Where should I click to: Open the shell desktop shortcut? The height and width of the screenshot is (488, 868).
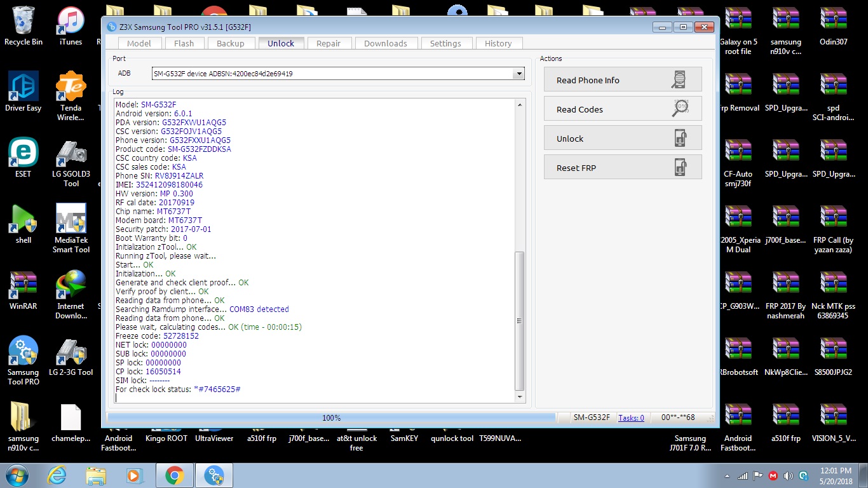coord(24,224)
